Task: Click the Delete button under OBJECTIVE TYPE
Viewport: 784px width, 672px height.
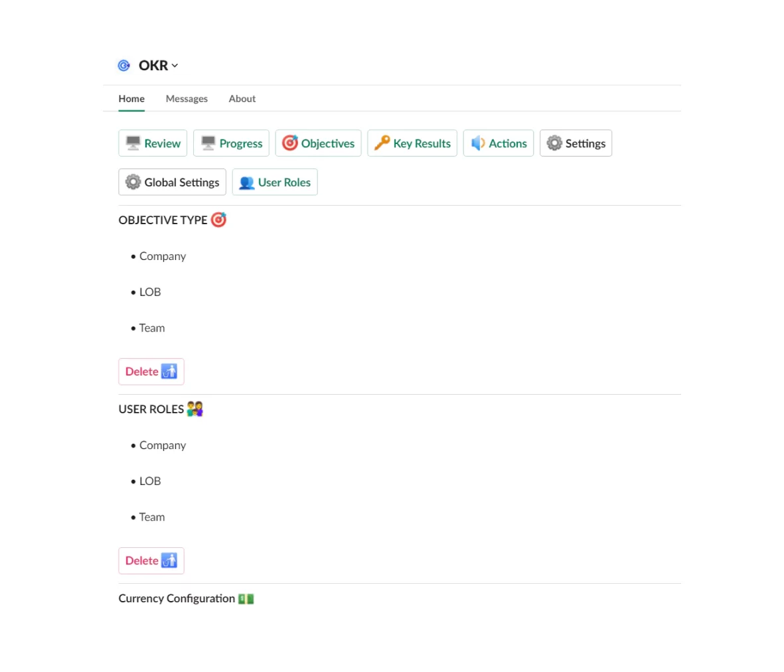Action: pos(151,371)
